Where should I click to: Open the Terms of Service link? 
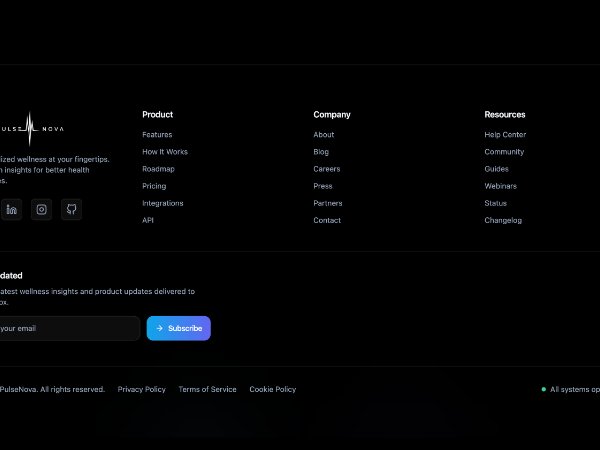click(x=208, y=389)
